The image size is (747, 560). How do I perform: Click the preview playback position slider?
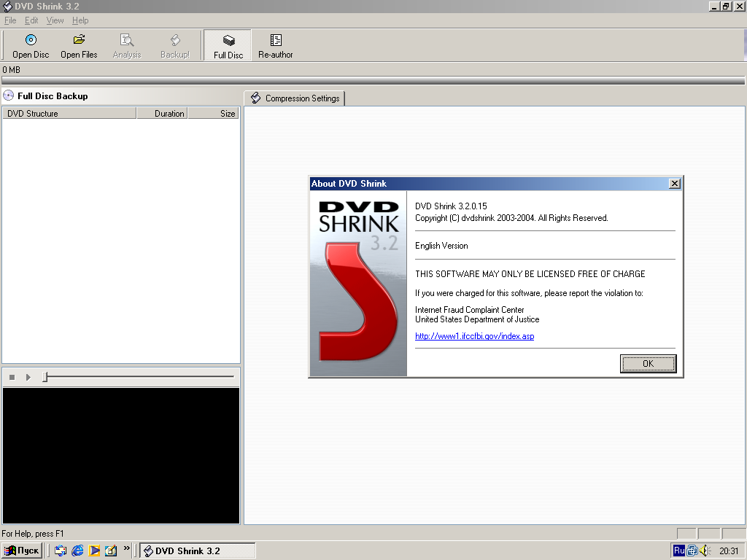click(45, 377)
